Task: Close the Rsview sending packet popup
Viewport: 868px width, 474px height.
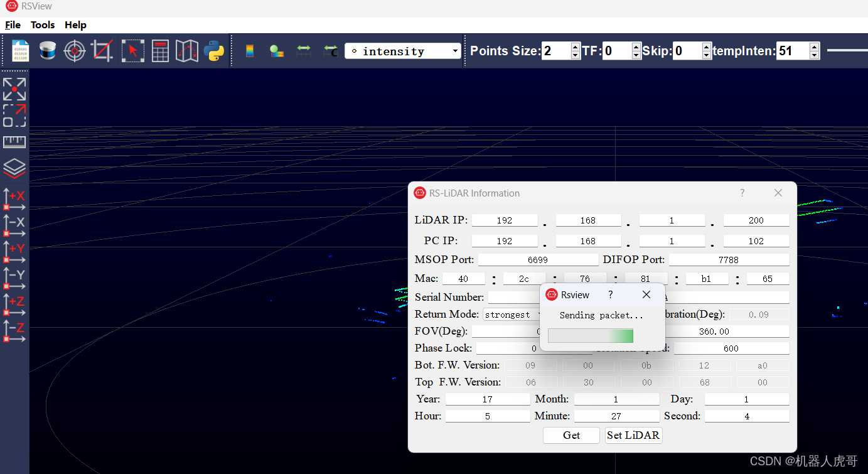Action: point(646,294)
